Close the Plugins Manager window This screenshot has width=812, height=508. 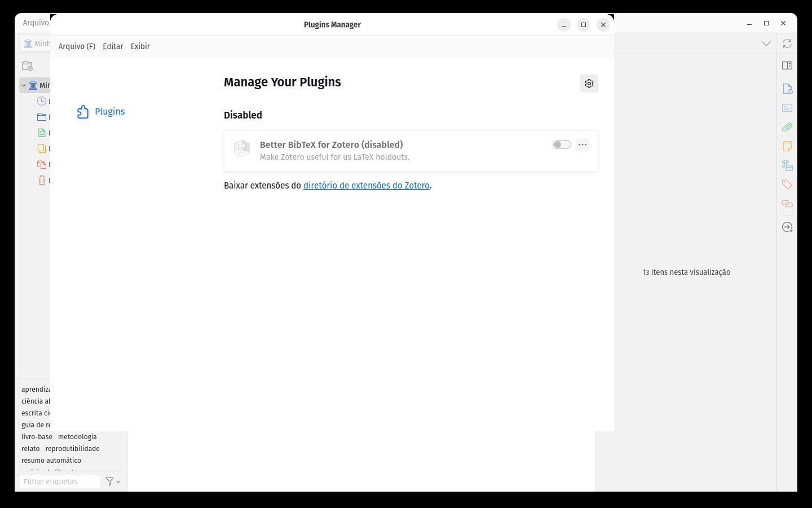[603, 25]
